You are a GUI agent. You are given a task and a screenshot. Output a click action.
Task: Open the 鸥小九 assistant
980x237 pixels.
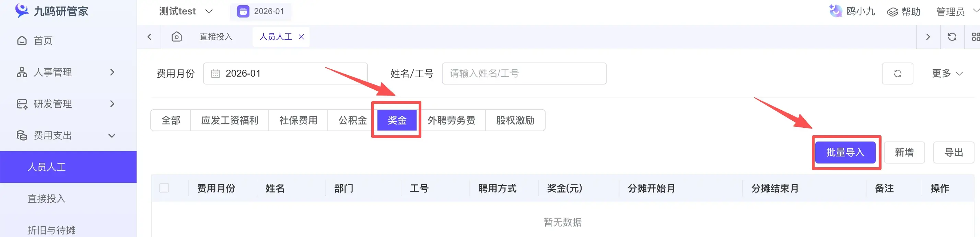point(852,11)
